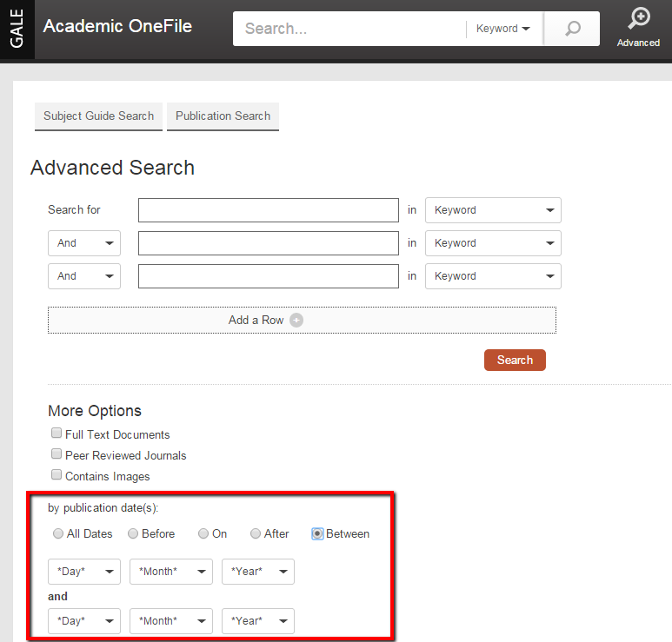Open Academic OneFile home title

[x=117, y=26]
